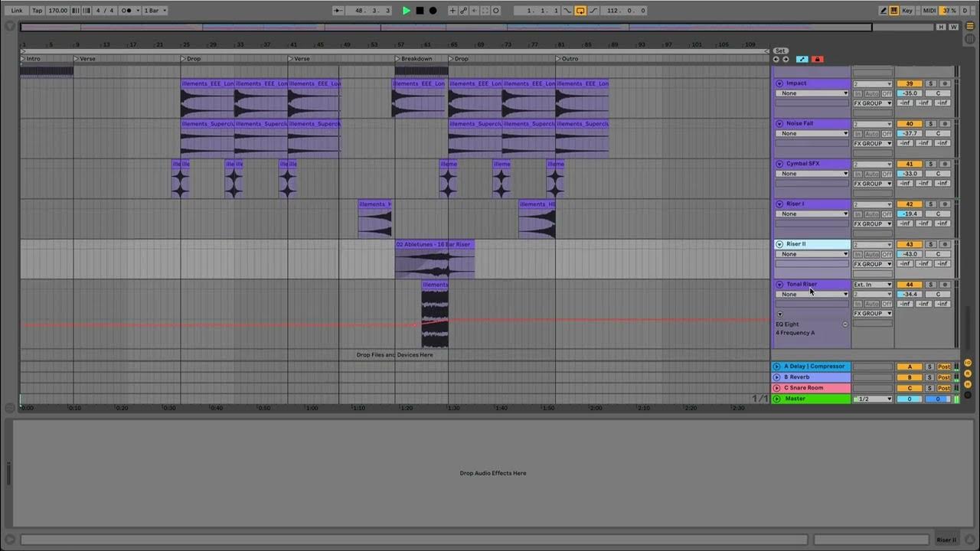Toggle Draw Mode pencil icon

tap(883, 11)
